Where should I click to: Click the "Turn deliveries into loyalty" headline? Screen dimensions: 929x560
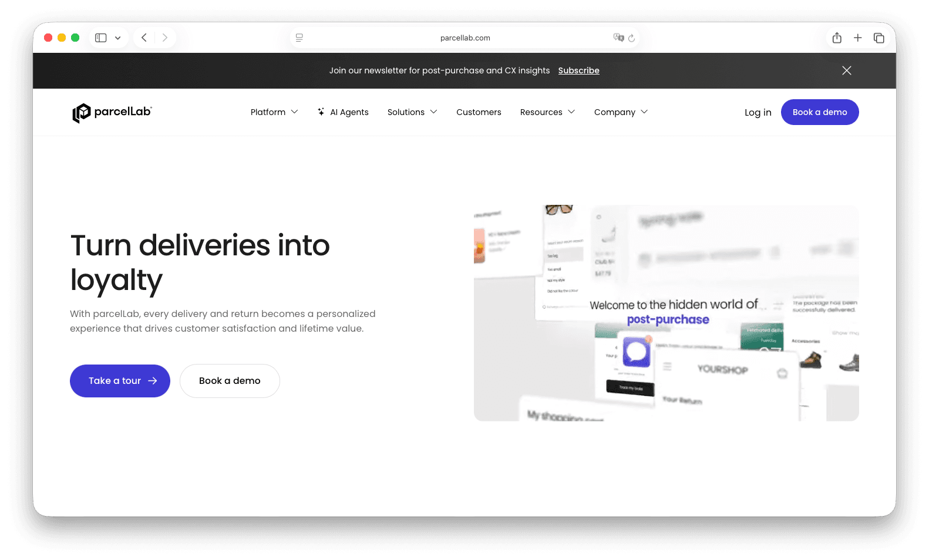coord(200,262)
